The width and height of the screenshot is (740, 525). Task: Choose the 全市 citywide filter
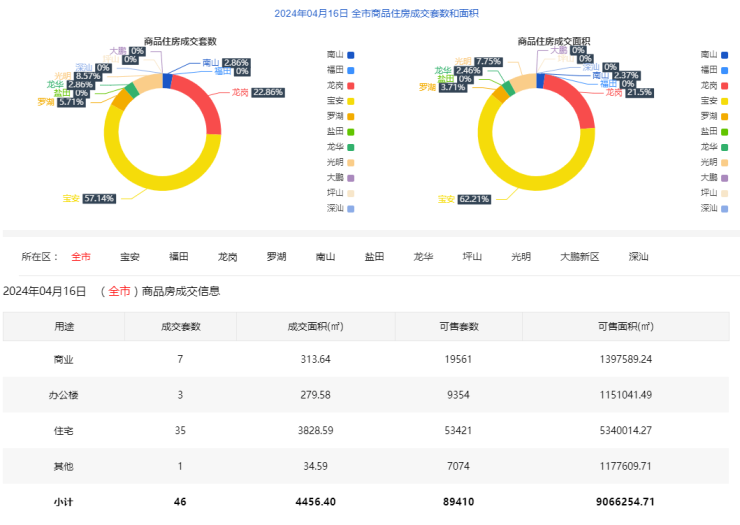coord(81,257)
